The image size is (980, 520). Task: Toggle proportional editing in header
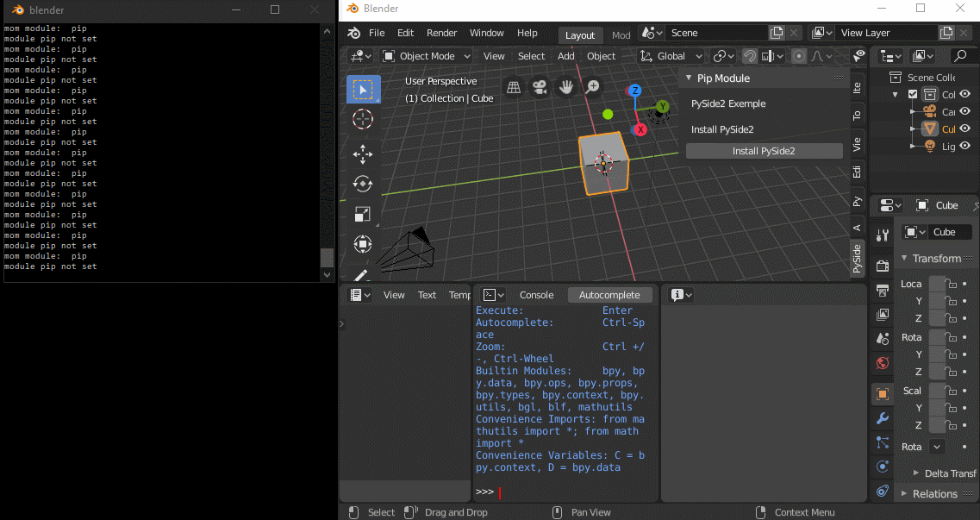pos(799,56)
